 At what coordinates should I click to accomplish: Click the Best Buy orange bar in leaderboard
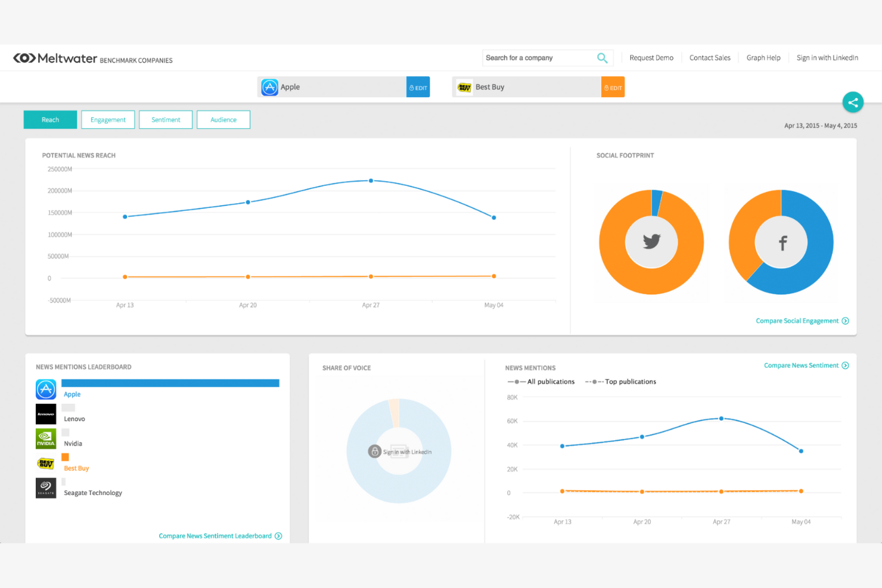pos(66,457)
